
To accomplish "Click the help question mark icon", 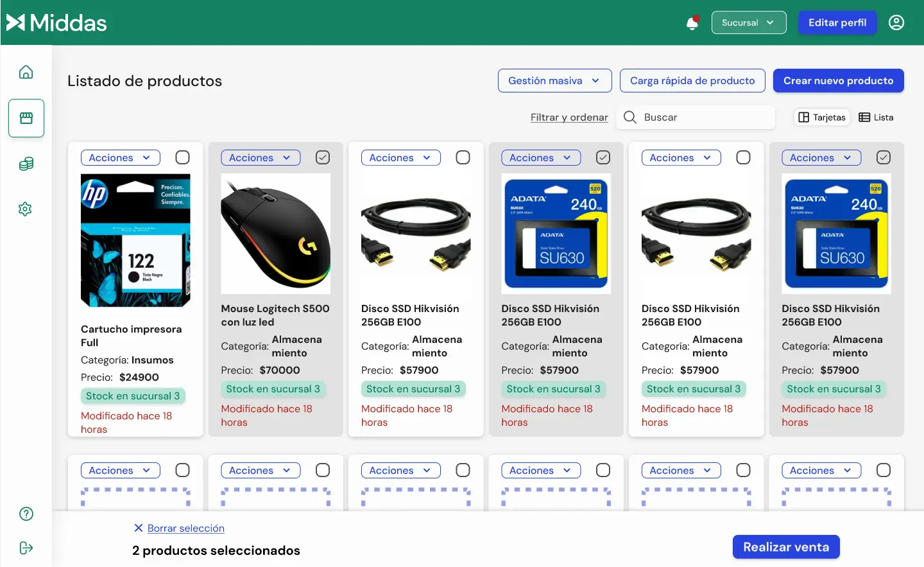I will pyautogui.click(x=26, y=514).
